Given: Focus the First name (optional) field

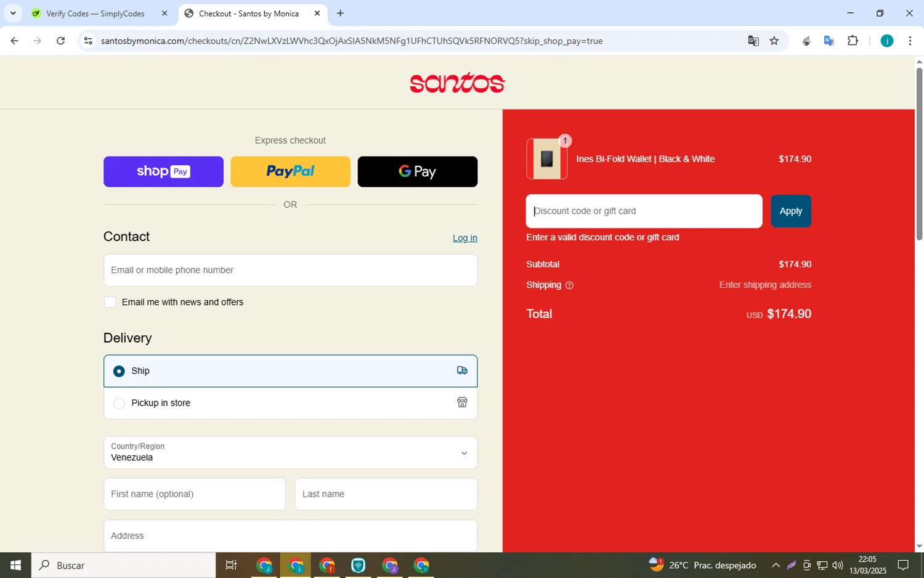Looking at the screenshot, I should 194,494.
